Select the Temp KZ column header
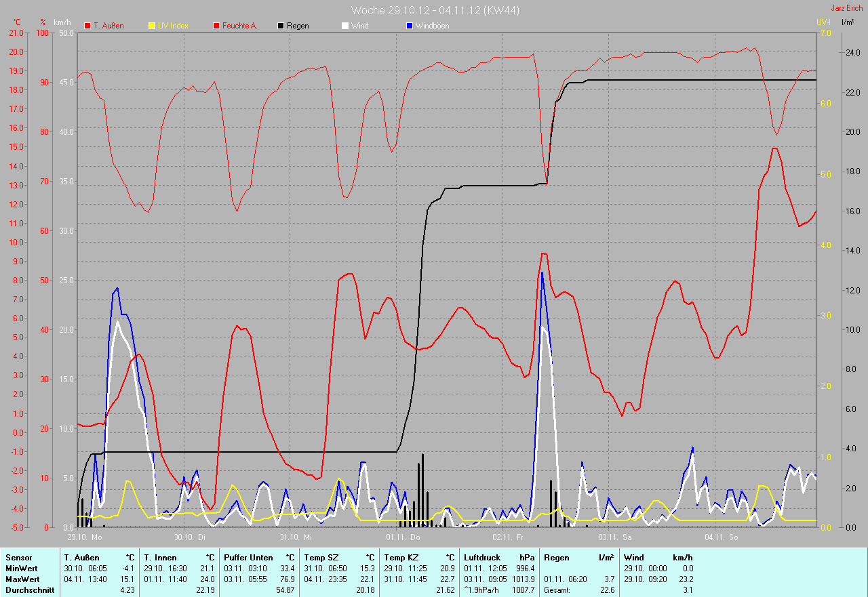The image size is (868, 597). click(x=401, y=558)
